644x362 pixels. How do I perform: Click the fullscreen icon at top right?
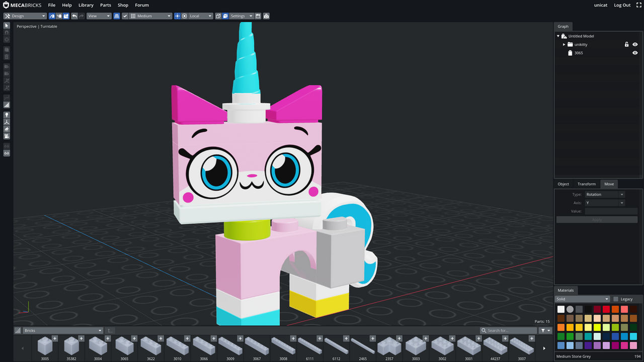(638, 5)
